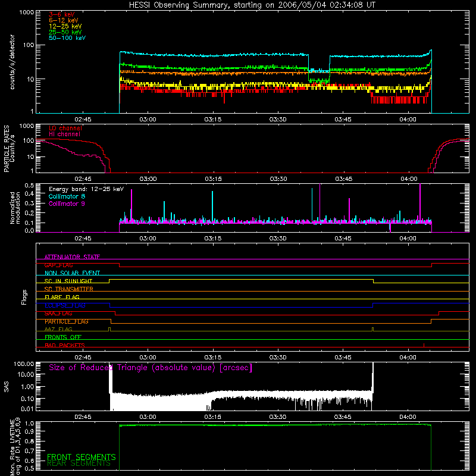Click the vertical Flags axis label

click(24, 297)
